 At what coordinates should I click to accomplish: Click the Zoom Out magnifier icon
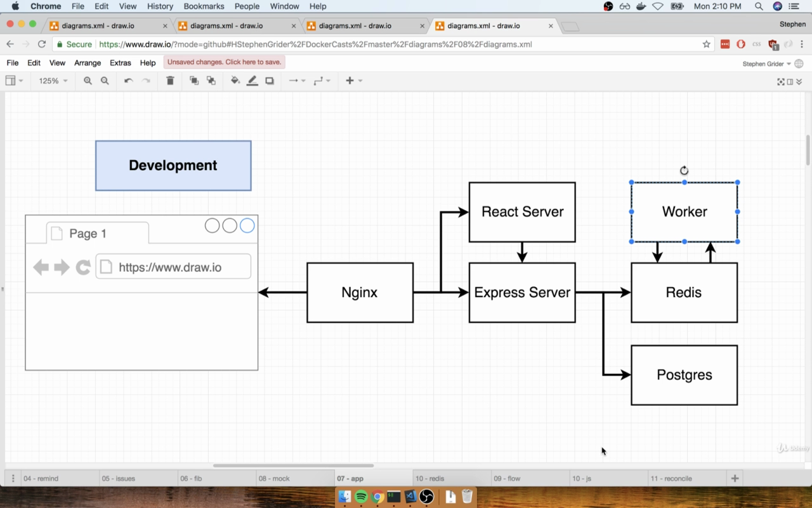pyautogui.click(x=105, y=81)
